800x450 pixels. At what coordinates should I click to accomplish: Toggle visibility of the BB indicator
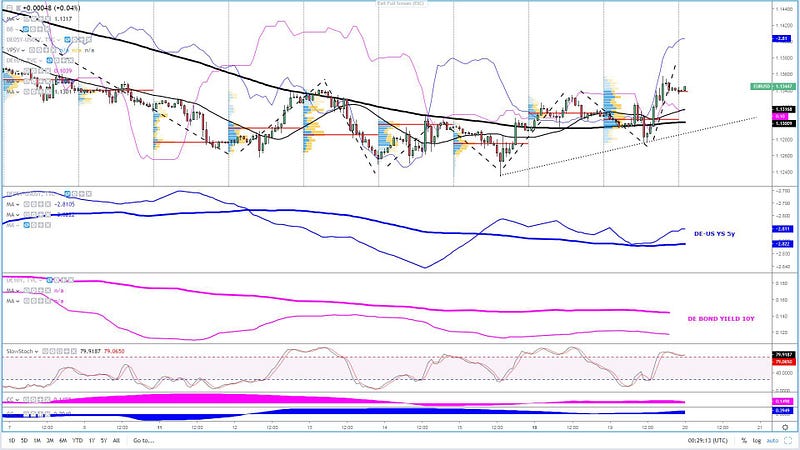26,29
